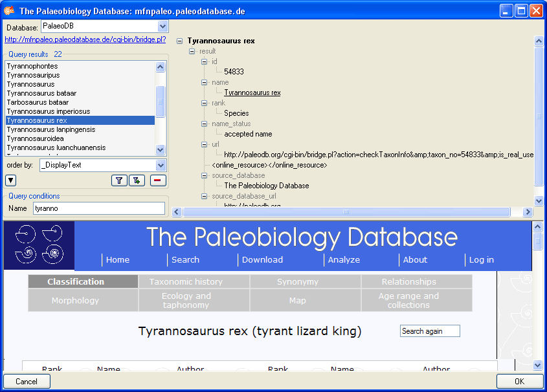Click the Name query condition field
This screenshot has width=547, height=392.
pyautogui.click(x=99, y=208)
